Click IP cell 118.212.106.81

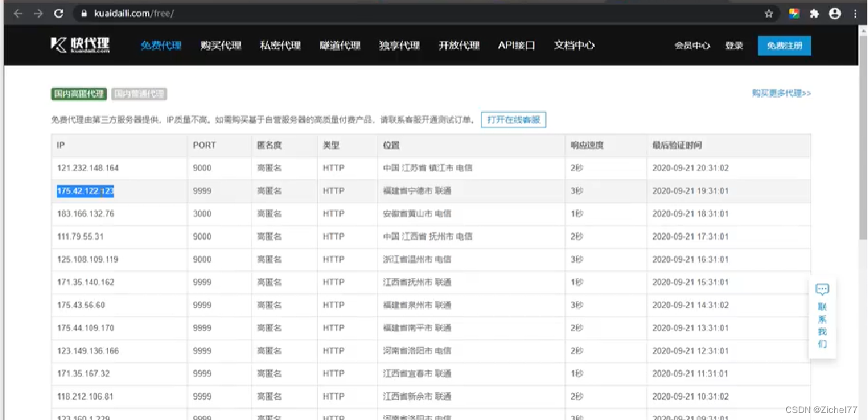coord(85,397)
